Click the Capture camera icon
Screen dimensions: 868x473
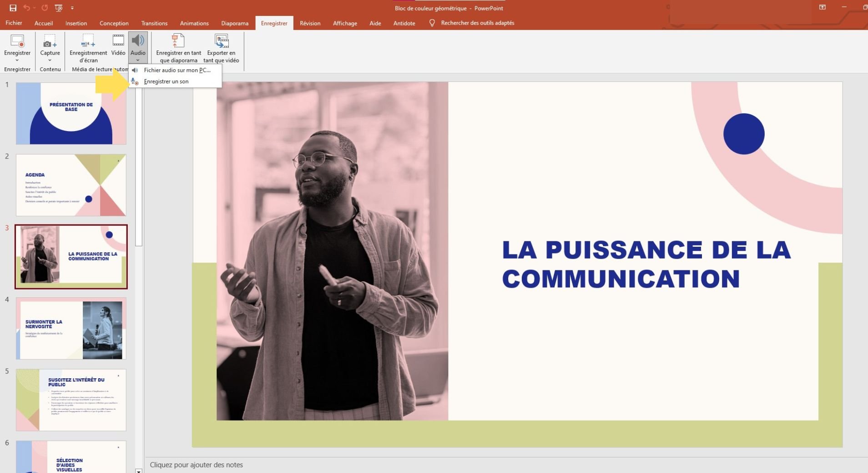(50, 41)
